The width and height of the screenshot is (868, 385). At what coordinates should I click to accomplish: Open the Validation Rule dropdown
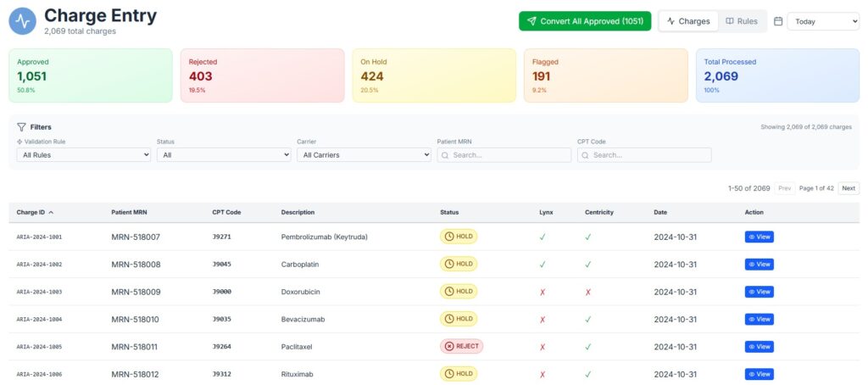point(83,155)
